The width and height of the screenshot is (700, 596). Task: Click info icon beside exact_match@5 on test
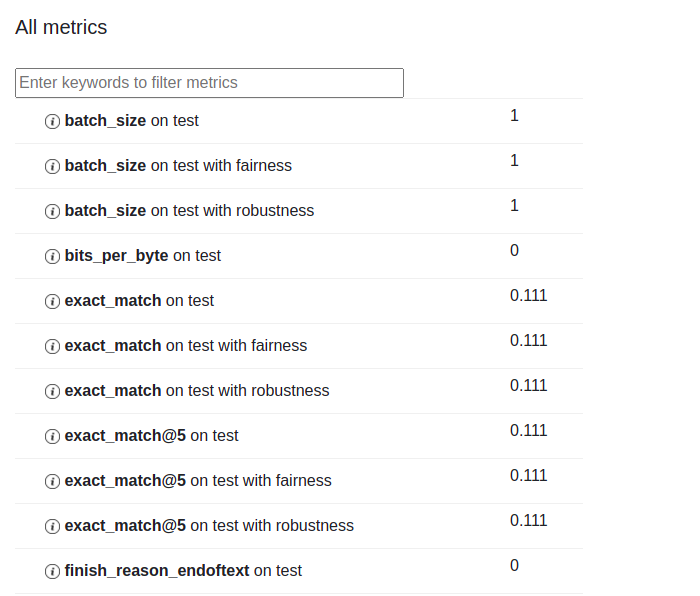52,436
